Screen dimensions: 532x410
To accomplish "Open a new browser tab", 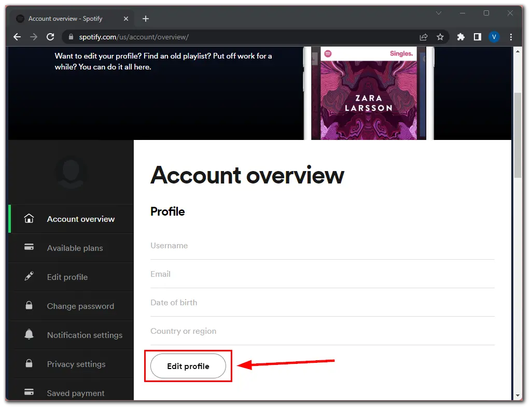I will [x=146, y=19].
